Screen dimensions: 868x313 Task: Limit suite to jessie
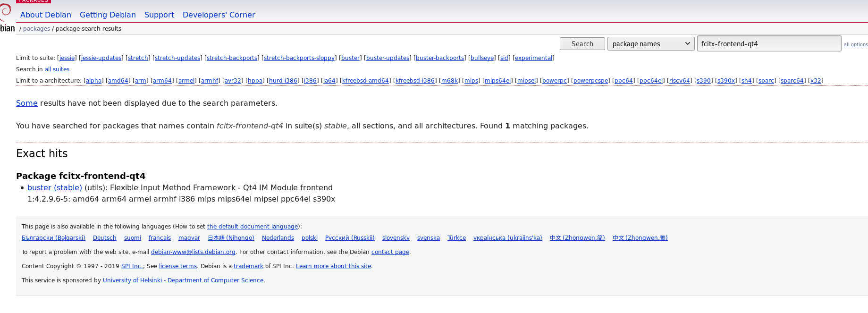(67, 58)
